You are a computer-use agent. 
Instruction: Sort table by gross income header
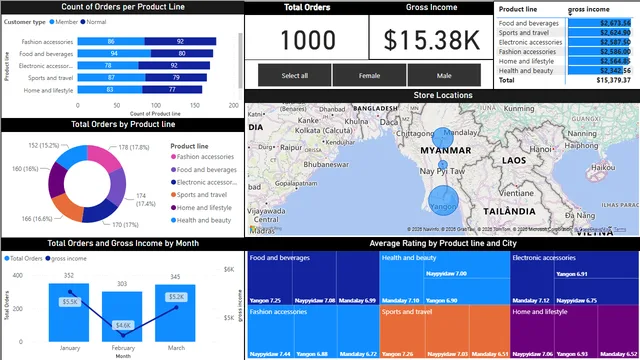pyautogui.click(x=588, y=9)
